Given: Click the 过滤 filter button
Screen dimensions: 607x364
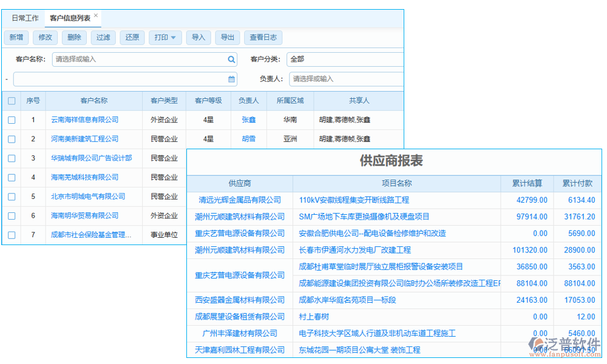Looking at the screenshot, I should (103, 37).
